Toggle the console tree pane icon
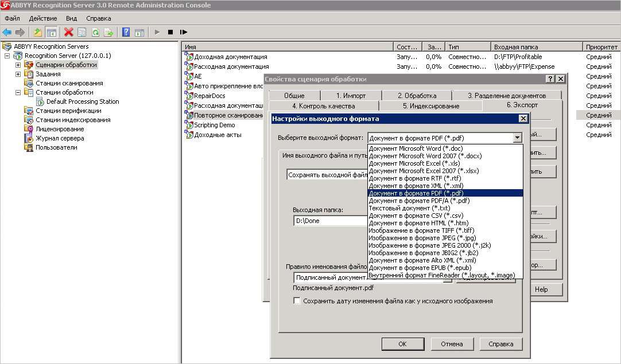Image resolution: width=621 pixels, height=364 pixels. tap(51, 32)
